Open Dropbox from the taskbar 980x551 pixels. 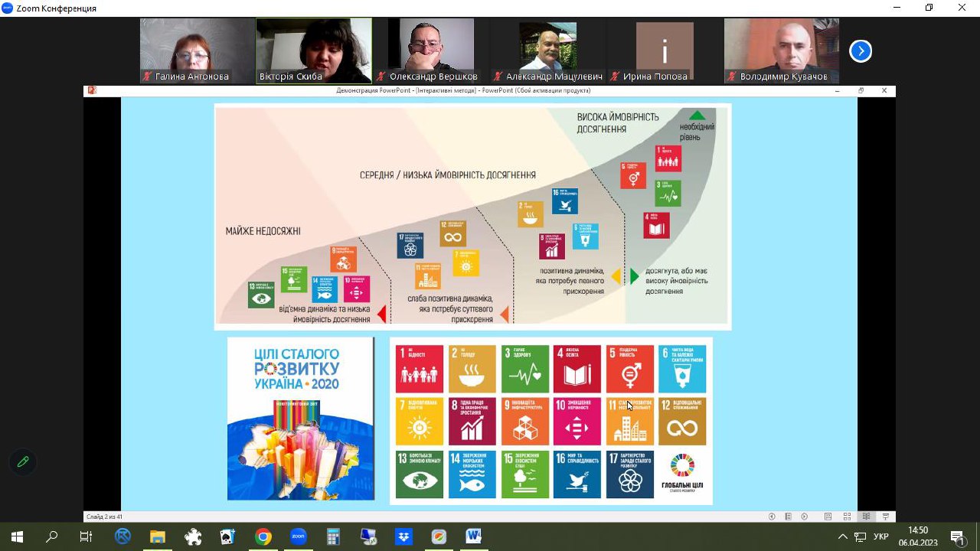403,536
